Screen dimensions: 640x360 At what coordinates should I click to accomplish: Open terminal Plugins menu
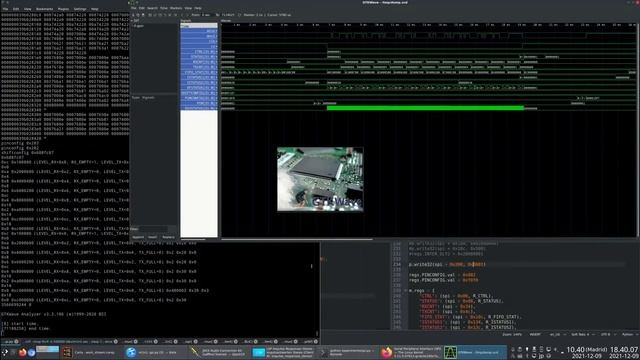tap(63, 9)
